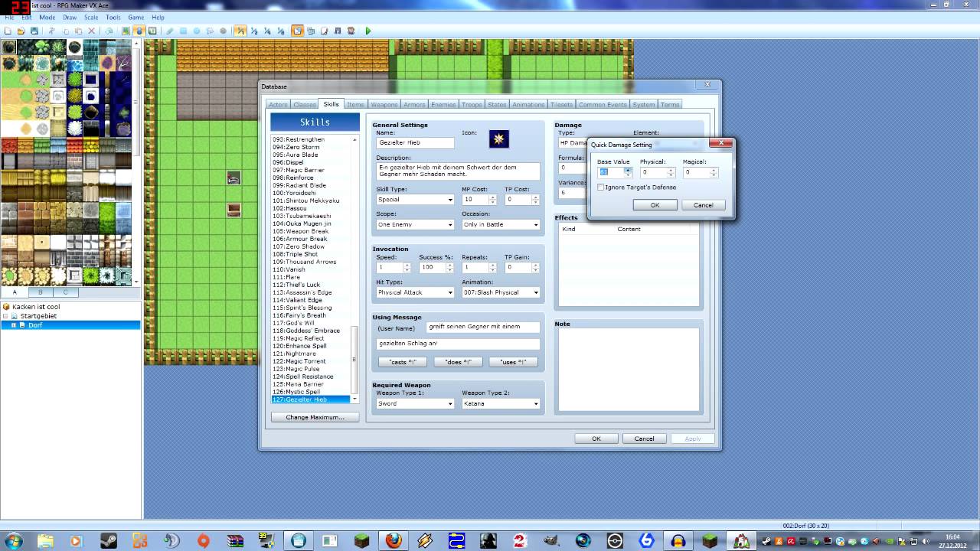Viewport: 980px width, 551px height.
Task: Click the Database toolbar icon
Action: (297, 31)
